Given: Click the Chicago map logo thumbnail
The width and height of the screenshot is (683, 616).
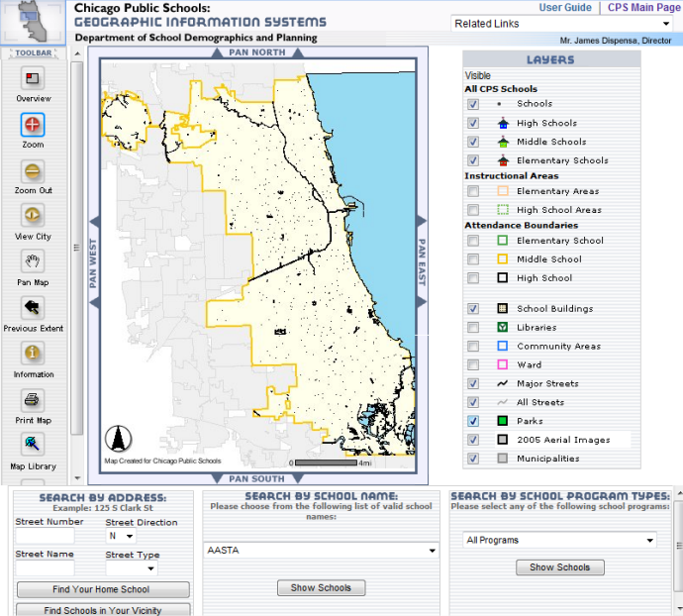Looking at the screenshot, I should click(x=33, y=22).
